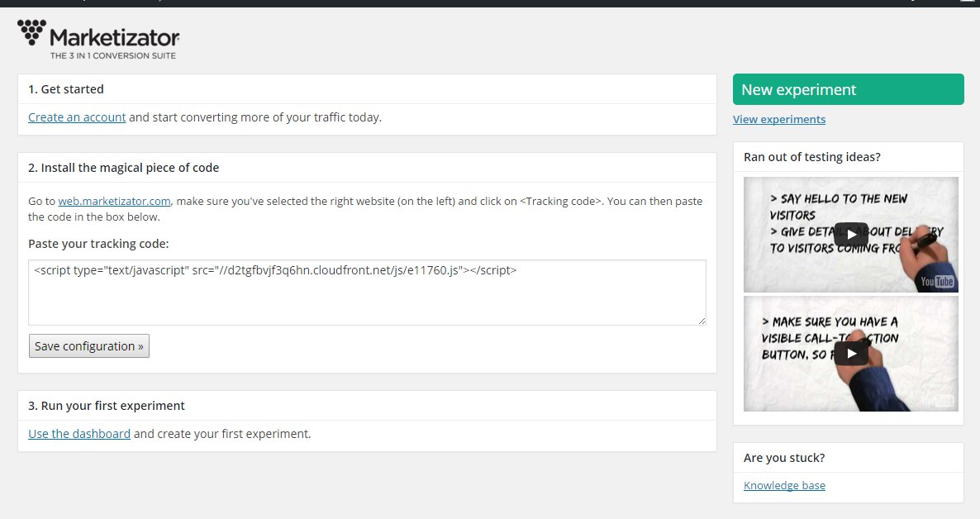Click YouTube logo on the second video

[937, 401]
